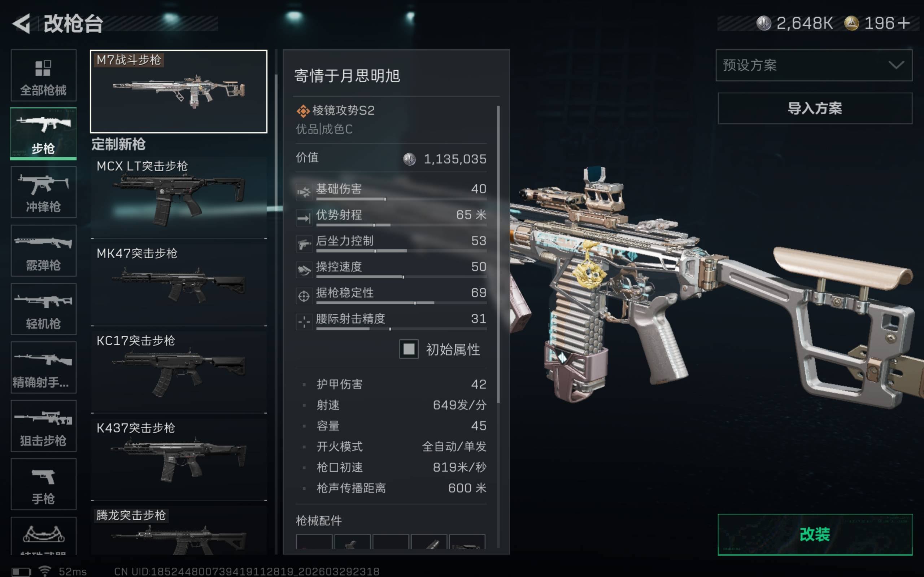Screen dimensions: 924x577
Task: Select the 步枪 rifle tab
Action: (44, 133)
